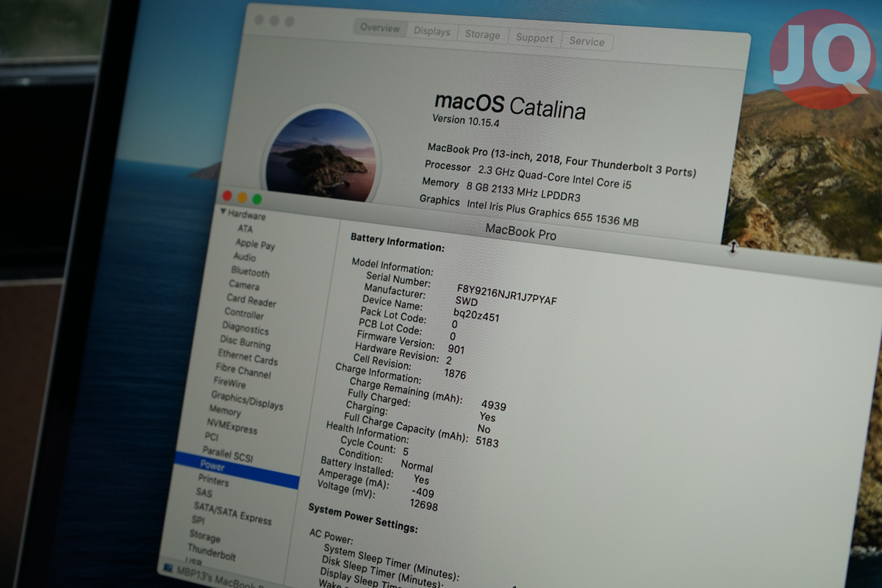Click the "System Power Settings:" heading
The image size is (882, 588).
(363, 517)
